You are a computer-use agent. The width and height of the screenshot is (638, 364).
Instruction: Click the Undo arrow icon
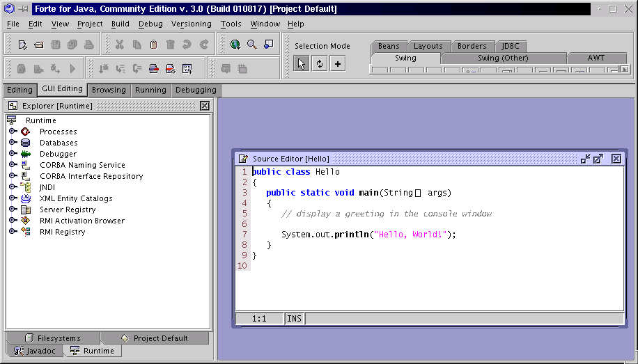[x=187, y=45]
